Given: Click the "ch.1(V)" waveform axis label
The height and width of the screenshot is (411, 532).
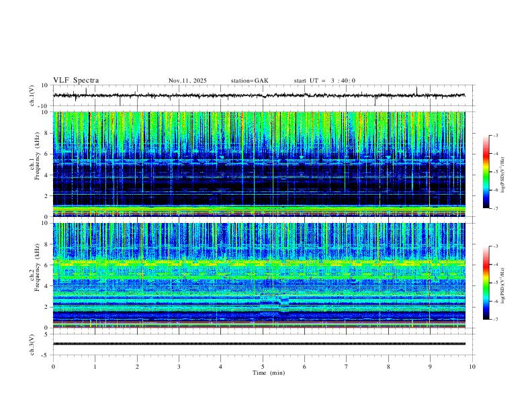Looking at the screenshot, I should pyautogui.click(x=32, y=95).
